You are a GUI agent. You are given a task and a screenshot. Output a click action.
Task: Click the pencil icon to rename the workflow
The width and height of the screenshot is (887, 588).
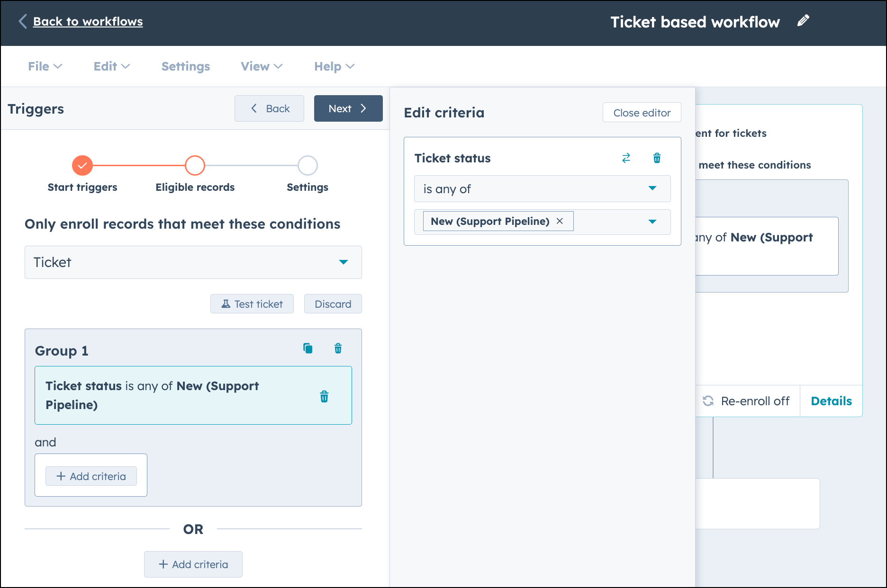click(804, 21)
